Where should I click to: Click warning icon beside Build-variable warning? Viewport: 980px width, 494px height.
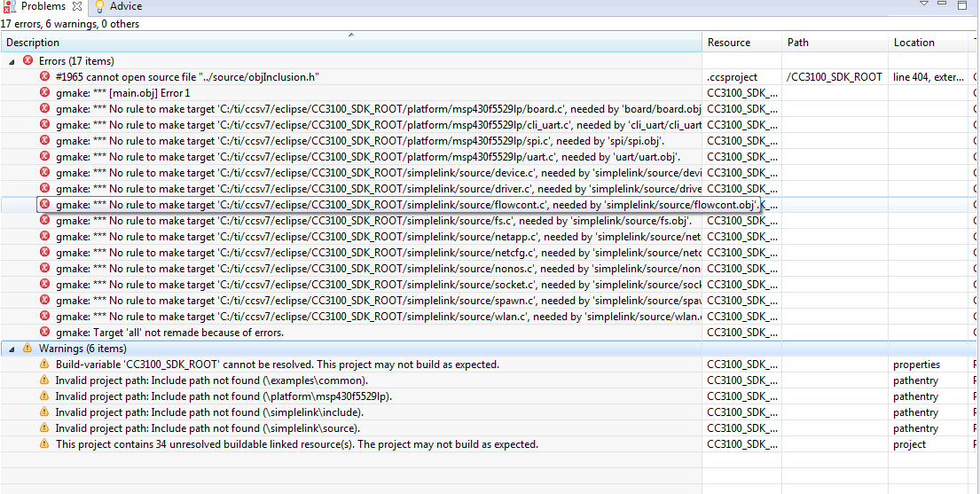pos(43,364)
